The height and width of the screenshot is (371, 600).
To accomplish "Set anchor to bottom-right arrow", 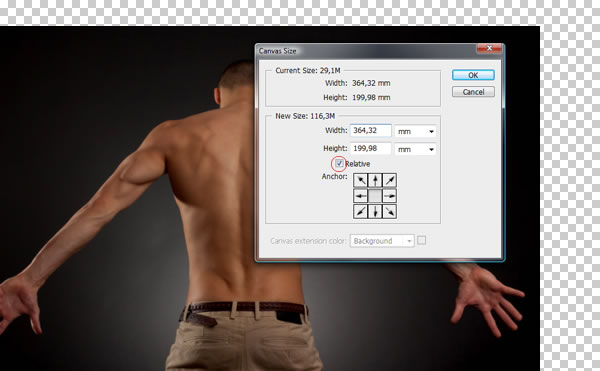I will coord(390,212).
